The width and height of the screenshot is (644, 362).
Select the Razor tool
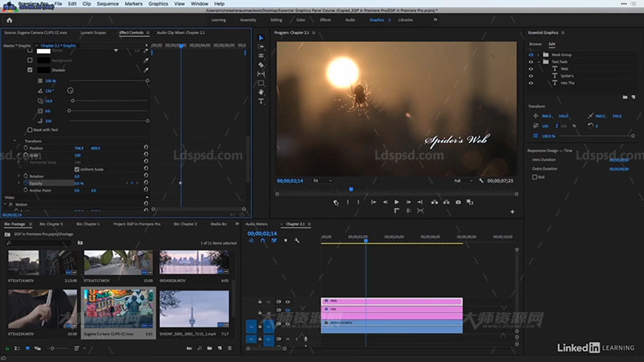click(x=261, y=65)
